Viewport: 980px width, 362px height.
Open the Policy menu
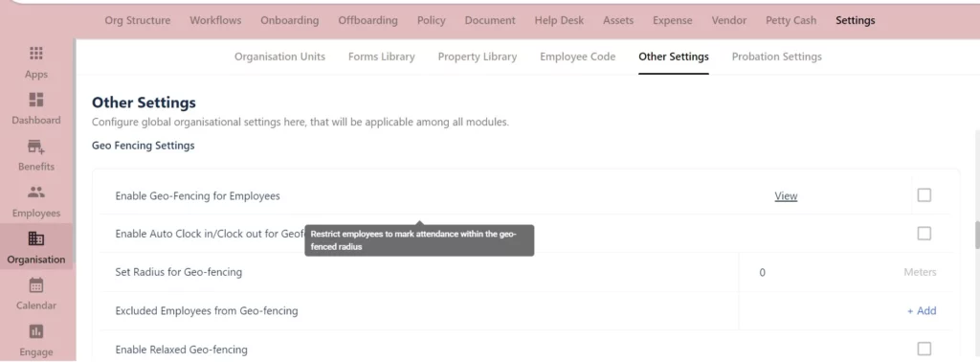coord(432,20)
